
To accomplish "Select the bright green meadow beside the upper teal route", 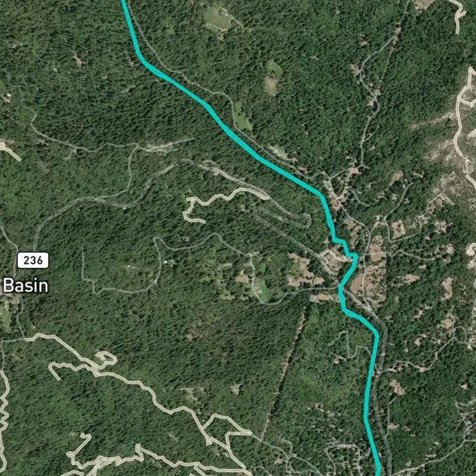I will pyautogui.click(x=243, y=118).
